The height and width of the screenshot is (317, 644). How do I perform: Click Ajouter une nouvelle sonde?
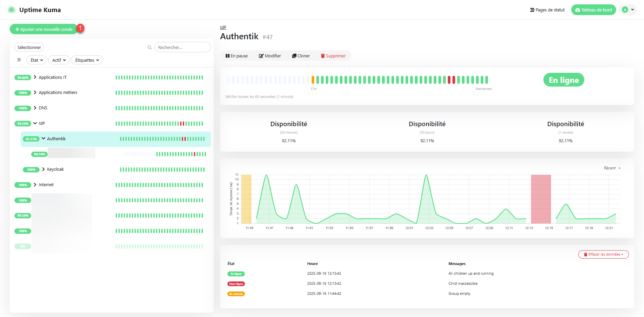point(44,29)
